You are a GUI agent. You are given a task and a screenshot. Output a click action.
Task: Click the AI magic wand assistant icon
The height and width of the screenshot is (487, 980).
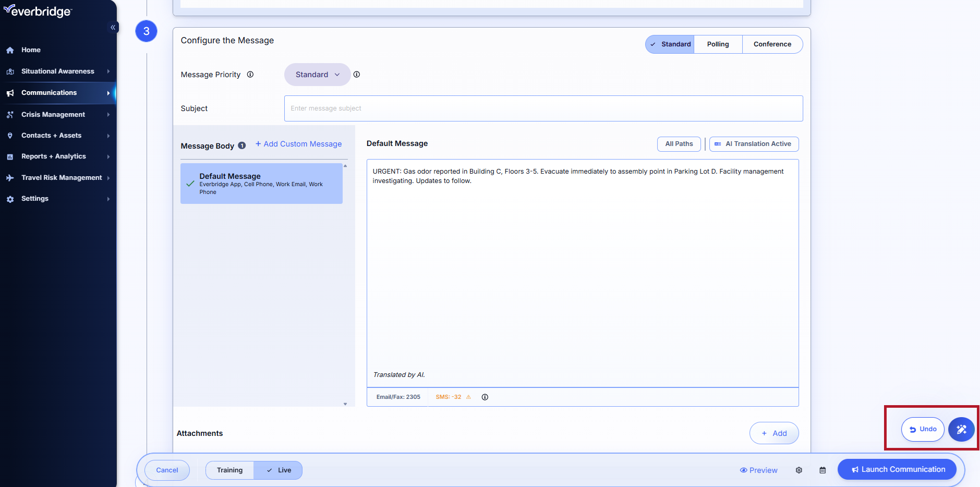961,429
